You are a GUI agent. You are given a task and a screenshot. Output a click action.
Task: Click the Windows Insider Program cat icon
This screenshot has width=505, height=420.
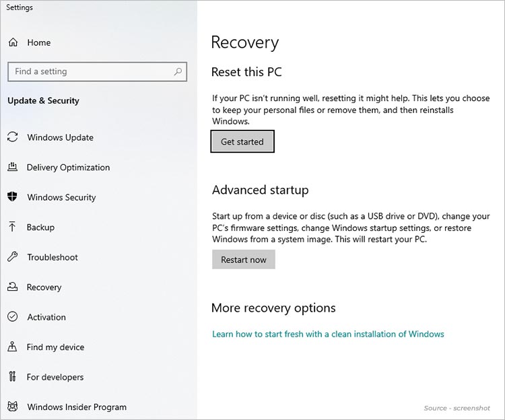[x=13, y=406]
